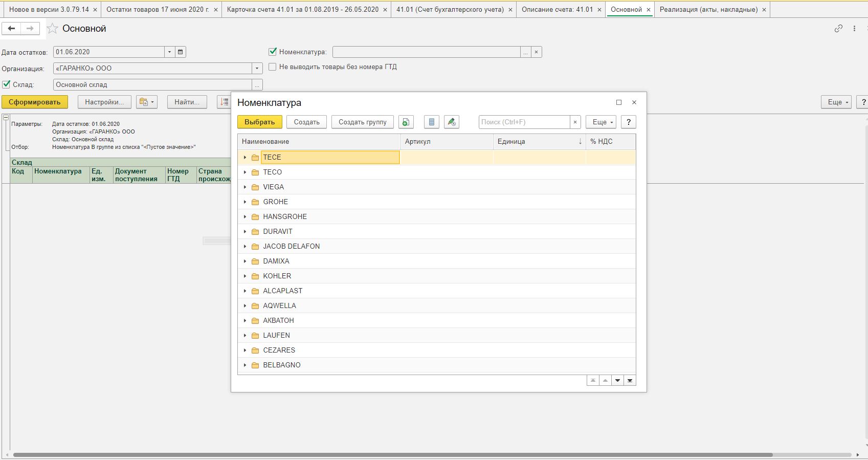Select the DURAVIT folder row
Screen dimensions: 868x460
pyautogui.click(x=437, y=231)
